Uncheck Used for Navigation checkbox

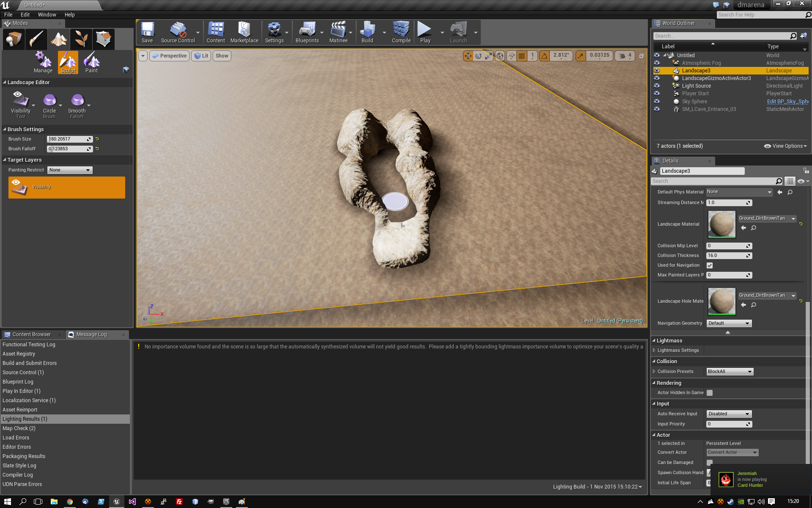710,265
